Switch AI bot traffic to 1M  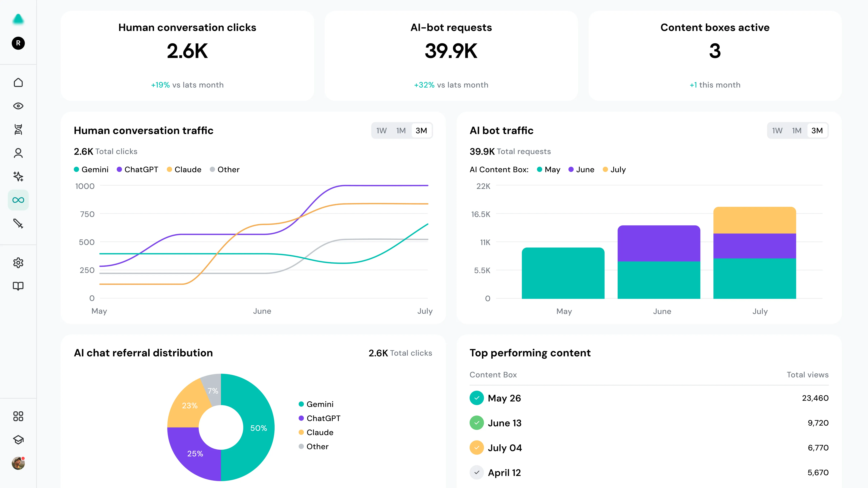pyautogui.click(x=797, y=131)
